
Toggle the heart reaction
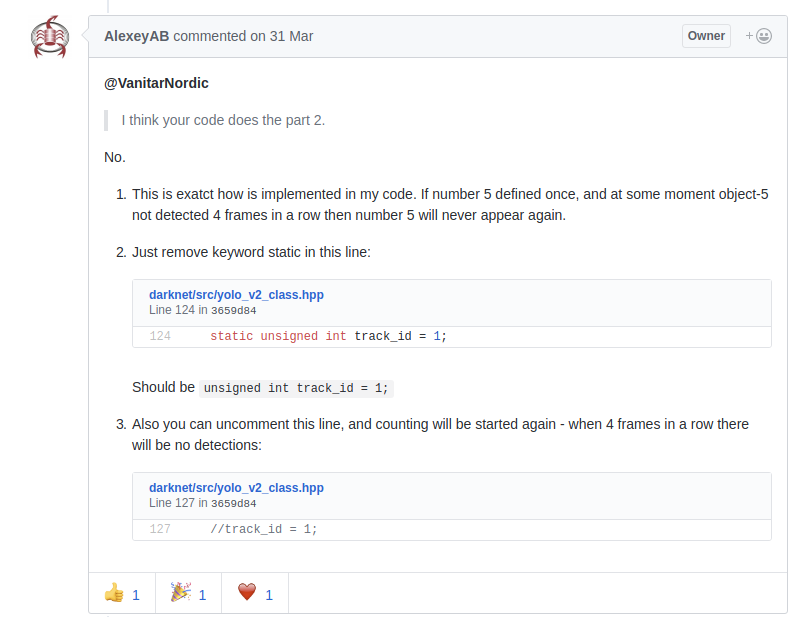[255, 593]
